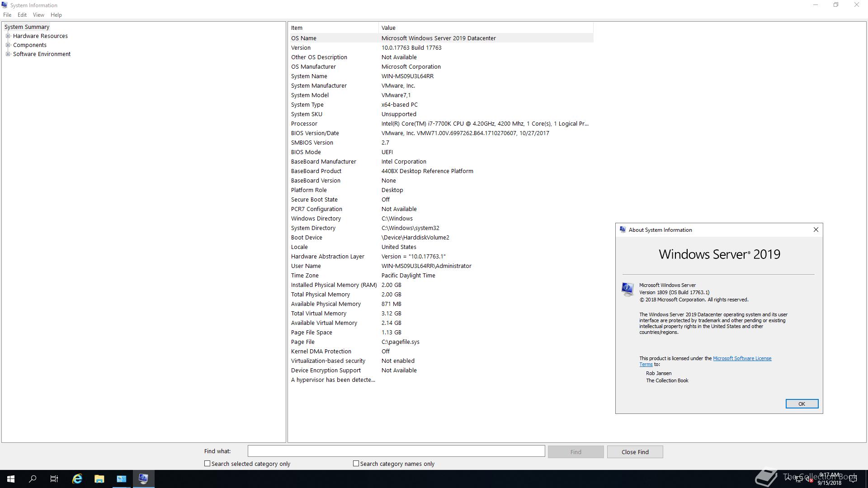Select the BIOS Mode row

tap(441, 152)
